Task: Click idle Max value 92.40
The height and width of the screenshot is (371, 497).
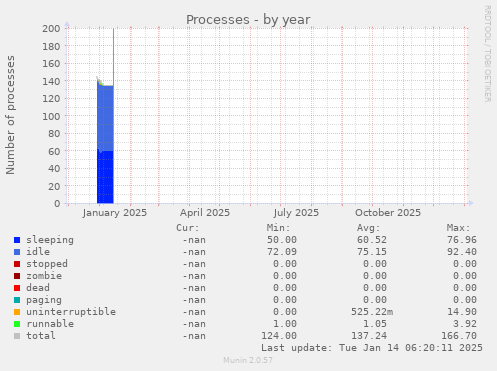Action: click(462, 252)
